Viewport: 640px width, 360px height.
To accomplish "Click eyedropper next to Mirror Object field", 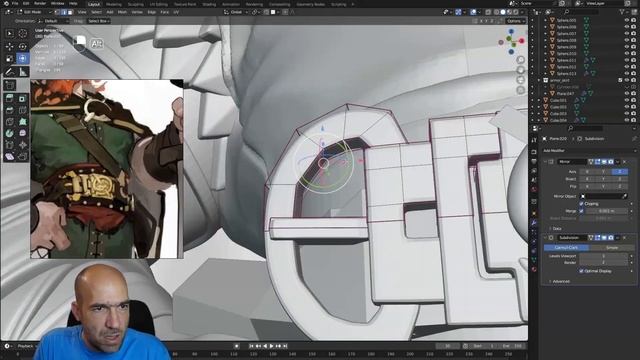I will click(x=624, y=196).
